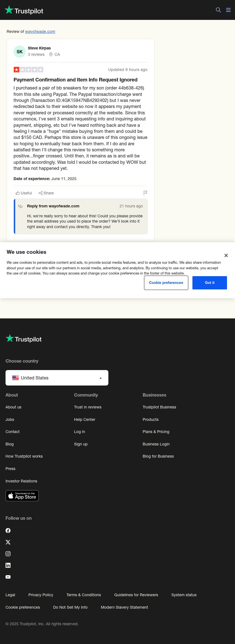Mark the review as Useful
This screenshot has height=644, width=235.
click(24, 193)
